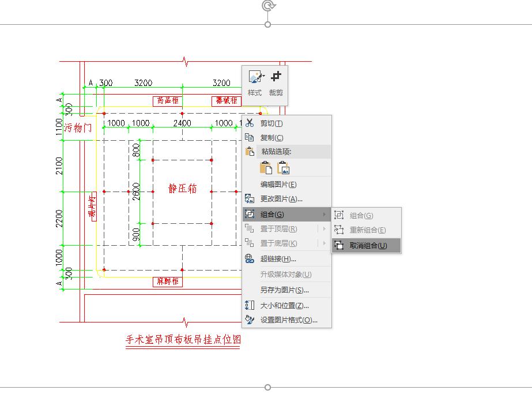Click the 样式 (Style) picture icon
The height and width of the screenshot is (409, 532).
click(254, 77)
